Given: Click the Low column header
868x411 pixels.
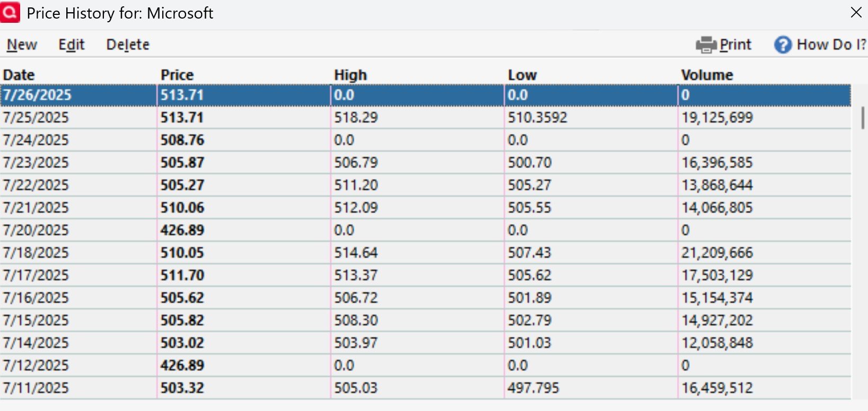Looking at the screenshot, I should (522, 75).
